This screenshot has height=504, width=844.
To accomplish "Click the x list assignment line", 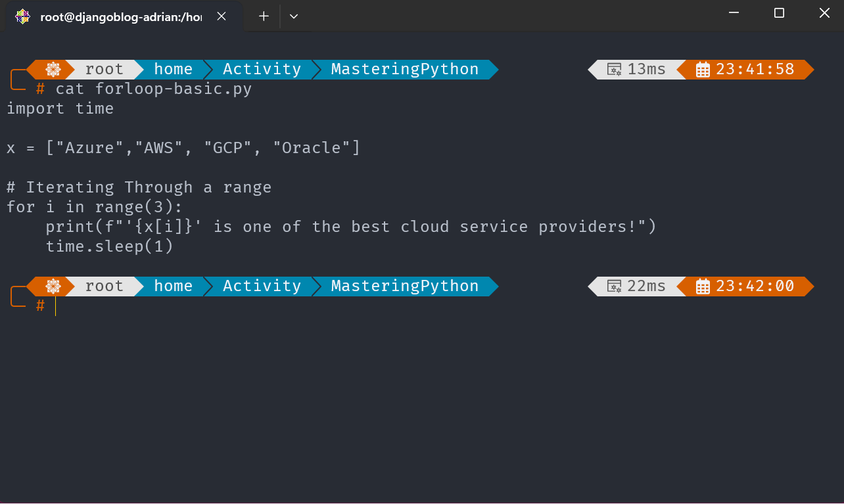I will [183, 148].
